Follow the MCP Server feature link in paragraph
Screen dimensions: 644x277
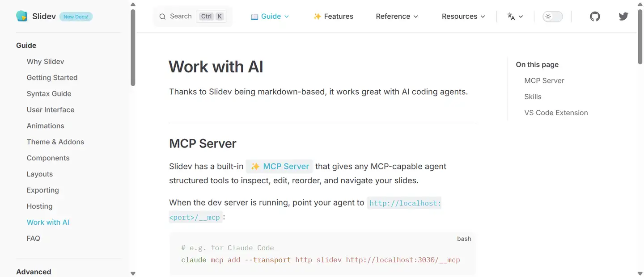pyautogui.click(x=280, y=166)
